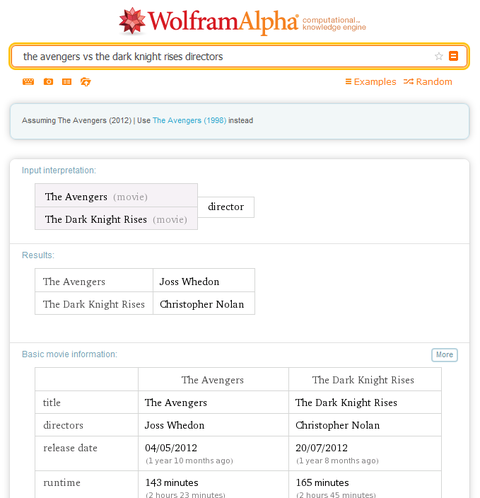Click the WolframAlpha star logo
Image resolution: width=480 pixels, height=498 pixels.
point(132,21)
